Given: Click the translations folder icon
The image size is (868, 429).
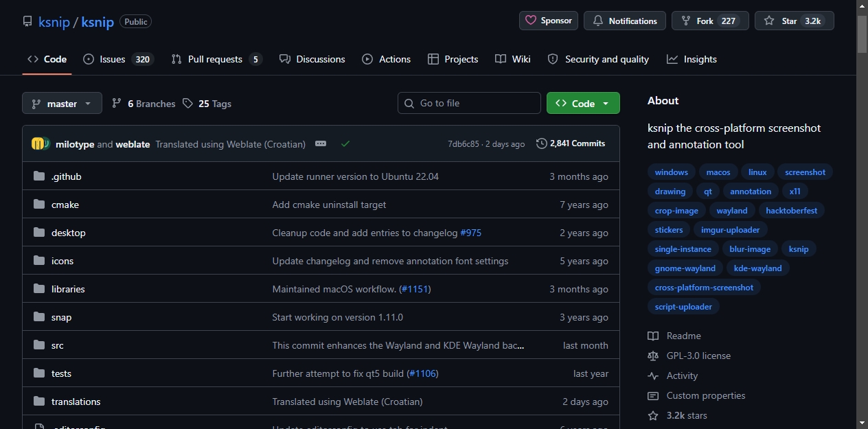Looking at the screenshot, I should [x=39, y=402].
